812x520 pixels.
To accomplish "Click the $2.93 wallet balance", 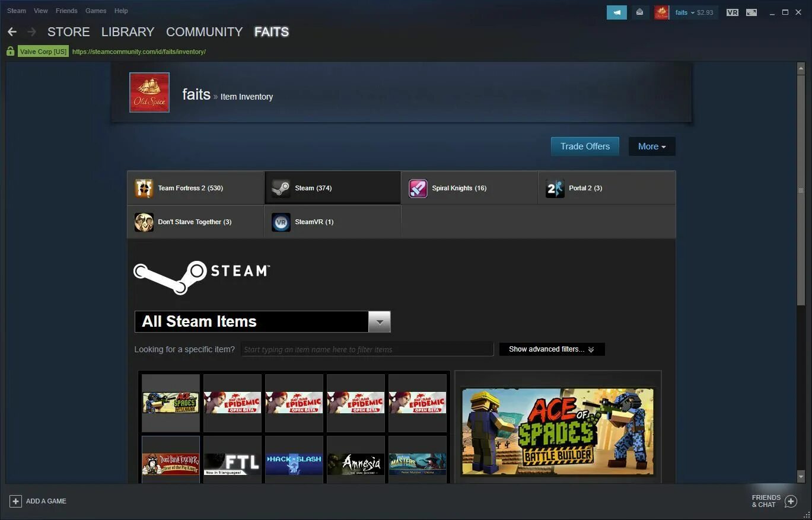I will [705, 12].
